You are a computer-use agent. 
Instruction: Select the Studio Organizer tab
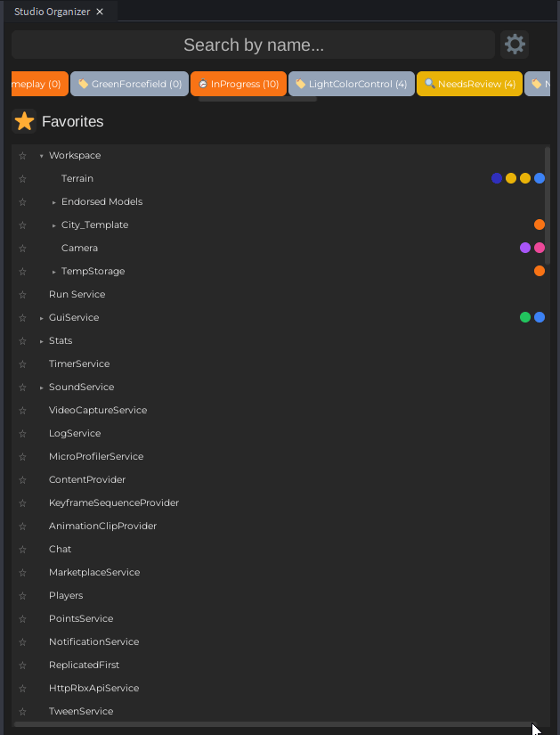tap(53, 12)
